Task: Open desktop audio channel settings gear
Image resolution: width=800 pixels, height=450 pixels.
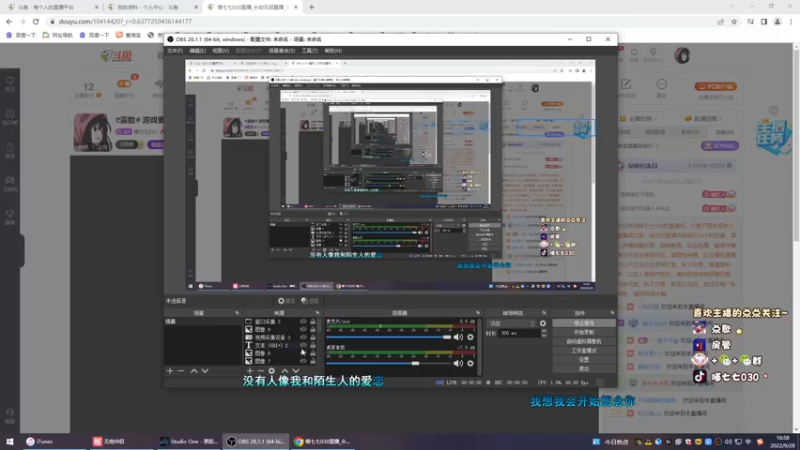Action: pos(470,363)
